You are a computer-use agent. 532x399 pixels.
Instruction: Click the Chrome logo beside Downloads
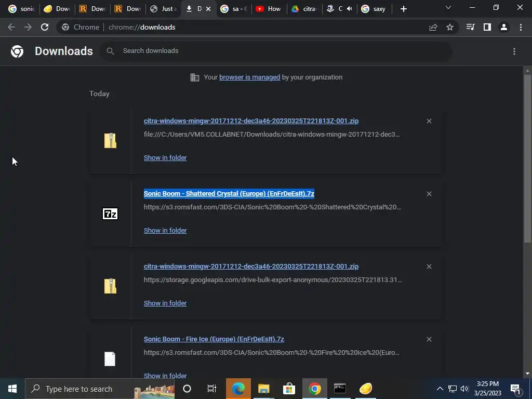[17, 51]
